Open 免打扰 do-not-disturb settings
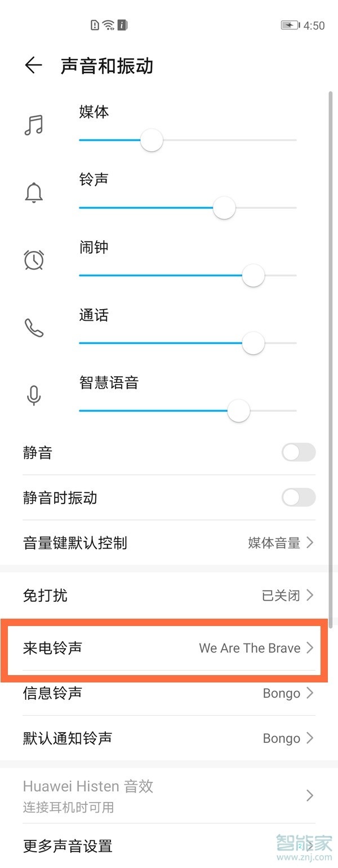Viewport: 338px width, 868px height. [x=169, y=595]
